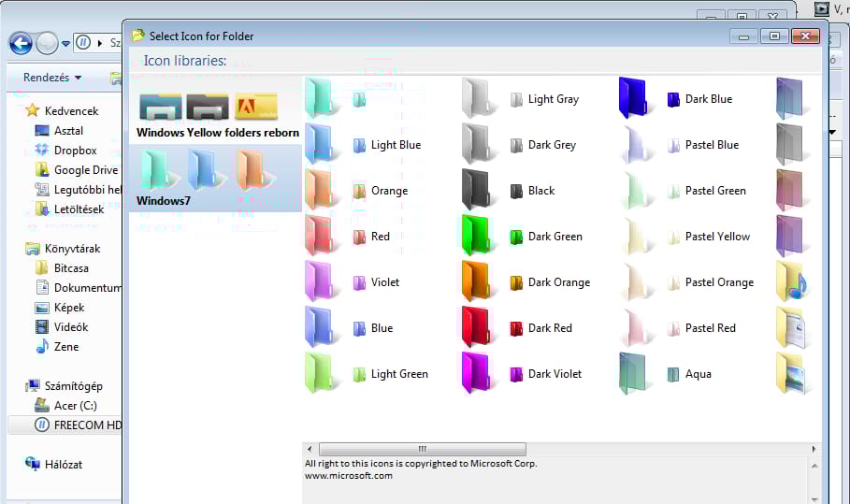
Task: Pick the music note folder icon
Action: (x=791, y=282)
